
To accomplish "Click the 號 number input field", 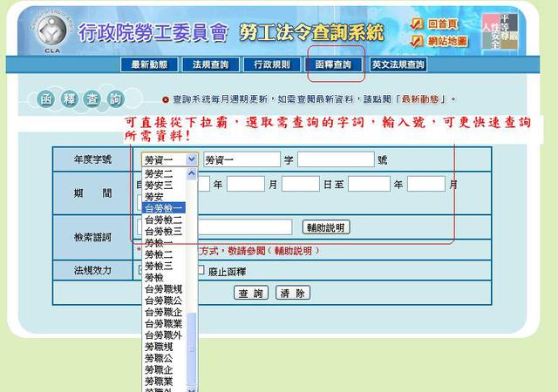I will pos(335,159).
